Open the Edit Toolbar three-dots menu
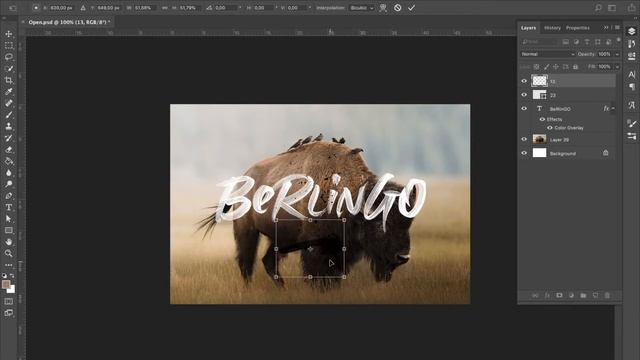Screen dimensions: 640x360 (x=9, y=265)
